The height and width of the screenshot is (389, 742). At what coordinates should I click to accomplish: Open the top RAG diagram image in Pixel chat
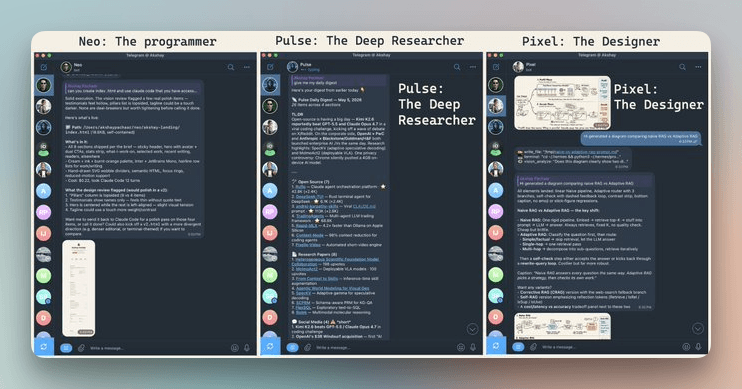562,103
